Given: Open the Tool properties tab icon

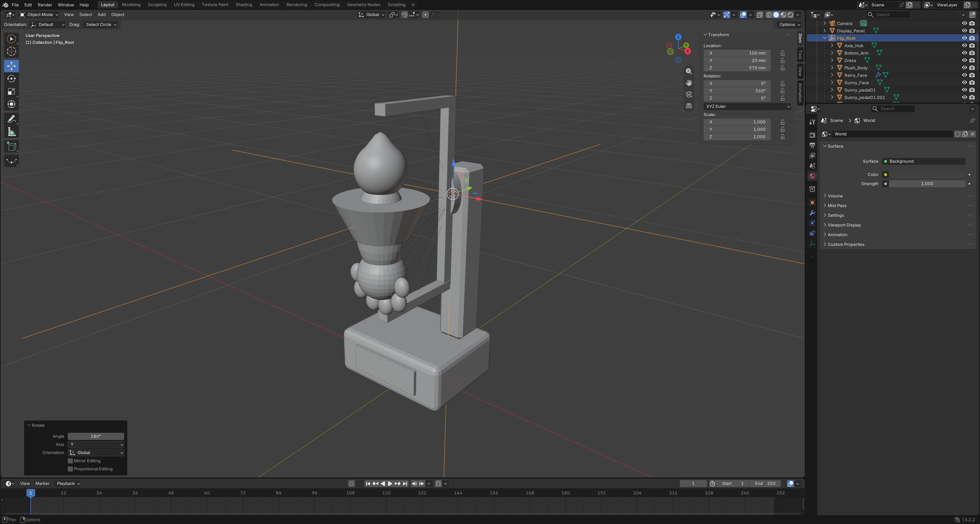Looking at the screenshot, I should click(812, 122).
